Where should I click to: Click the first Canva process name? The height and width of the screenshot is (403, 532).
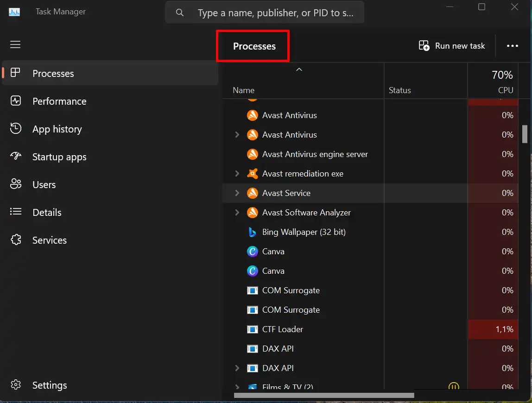[x=273, y=252]
